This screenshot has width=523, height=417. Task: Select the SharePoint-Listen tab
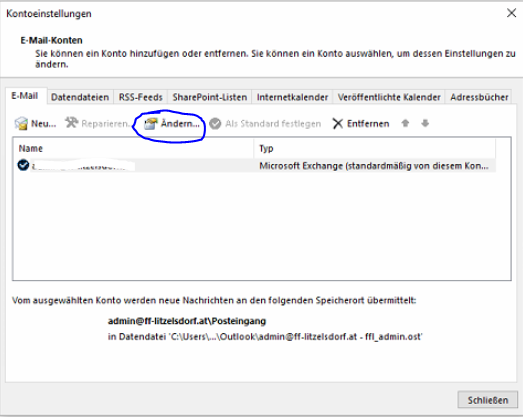coord(209,97)
